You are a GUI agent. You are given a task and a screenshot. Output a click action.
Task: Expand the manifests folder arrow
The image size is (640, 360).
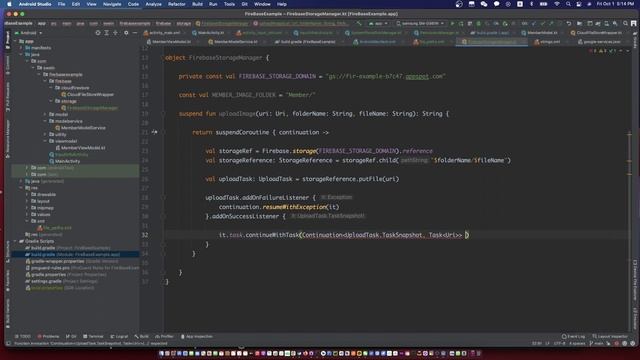(22, 48)
